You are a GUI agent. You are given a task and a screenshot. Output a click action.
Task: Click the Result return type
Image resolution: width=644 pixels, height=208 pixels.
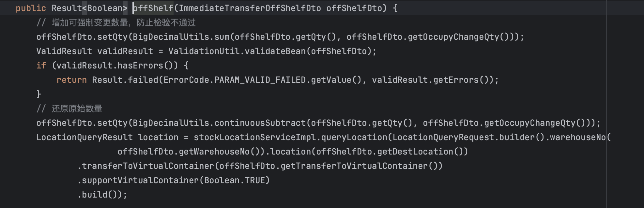pyautogui.click(x=67, y=8)
